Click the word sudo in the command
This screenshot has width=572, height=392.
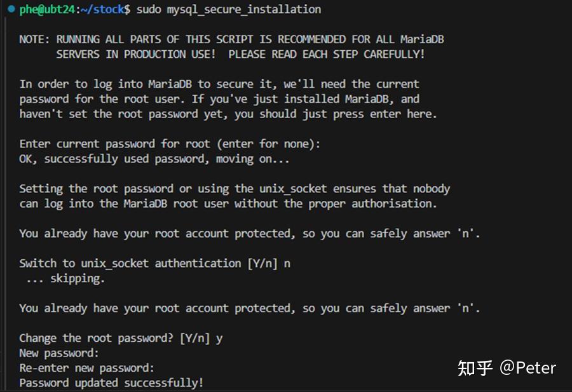click(149, 10)
